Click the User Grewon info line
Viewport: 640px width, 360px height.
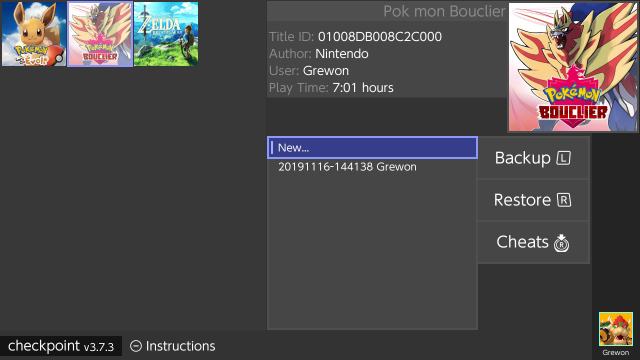click(x=309, y=71)
